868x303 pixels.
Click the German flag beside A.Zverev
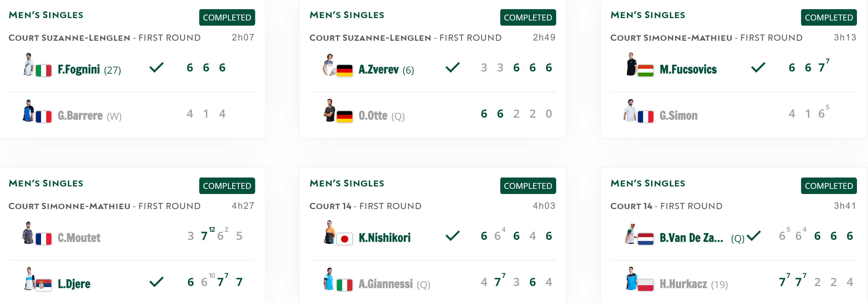(x=345, y=71)
